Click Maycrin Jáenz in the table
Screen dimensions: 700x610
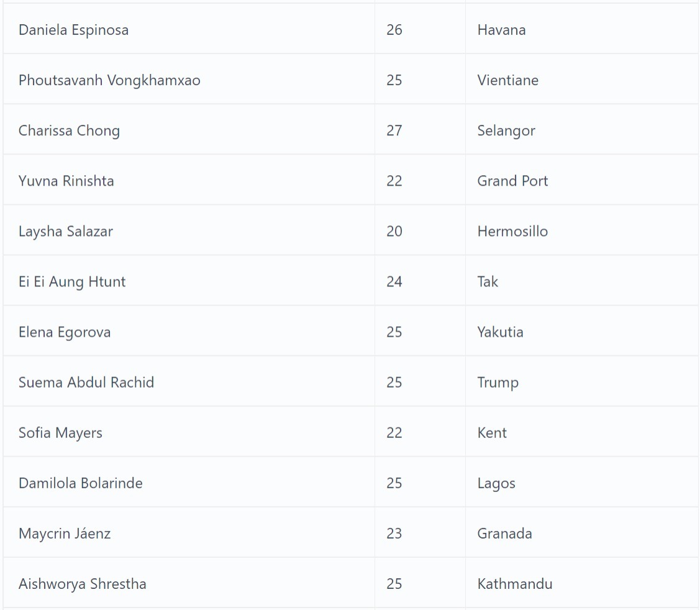(65, 533)
